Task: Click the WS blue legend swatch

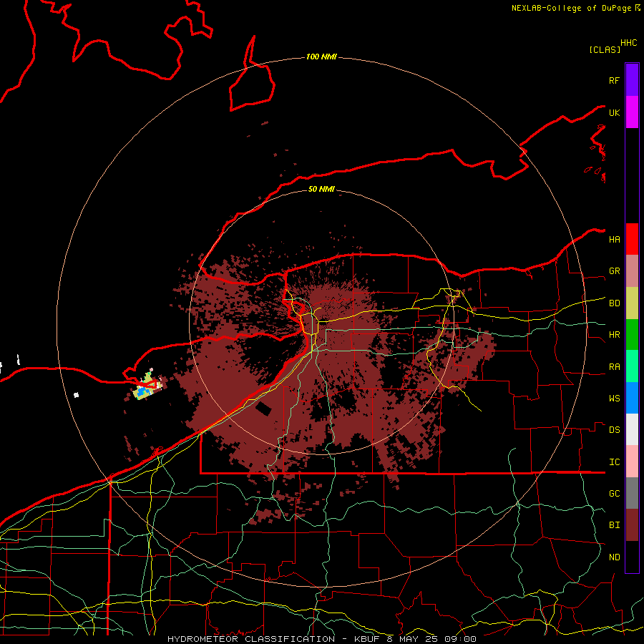Action: (x=632, y=398)
